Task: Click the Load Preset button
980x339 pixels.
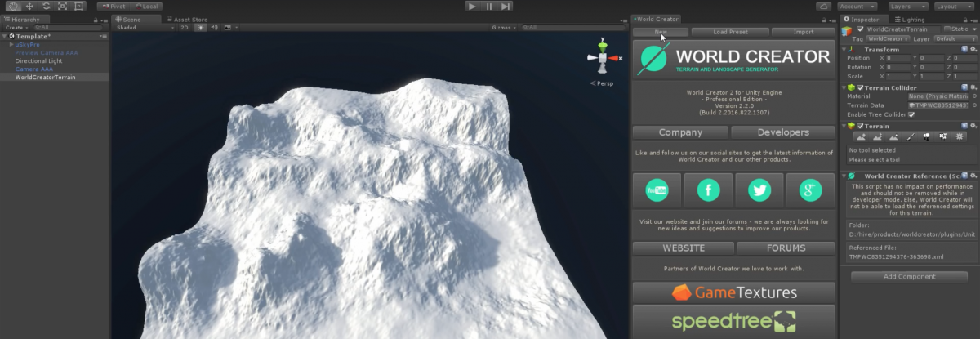Action: pos(730,32)
